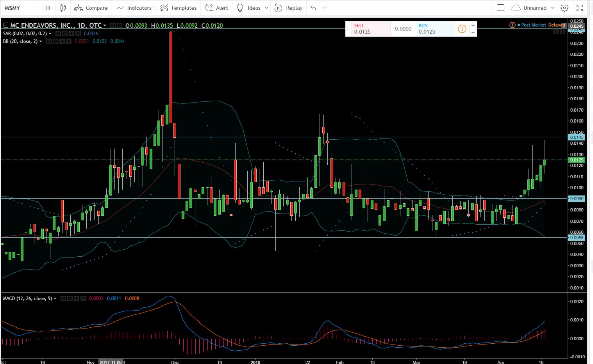Open SAR indicator settings gear
This screenshot has height=364, width=593.
click(x=64, y=33)
